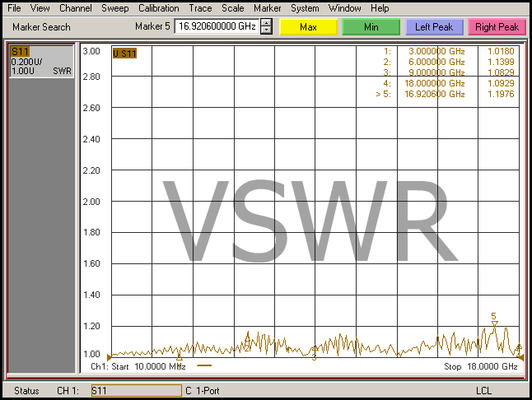Viewport: 532px width, 400px height.
Task: Open the Scale menu
Action: tap(232, 8)
